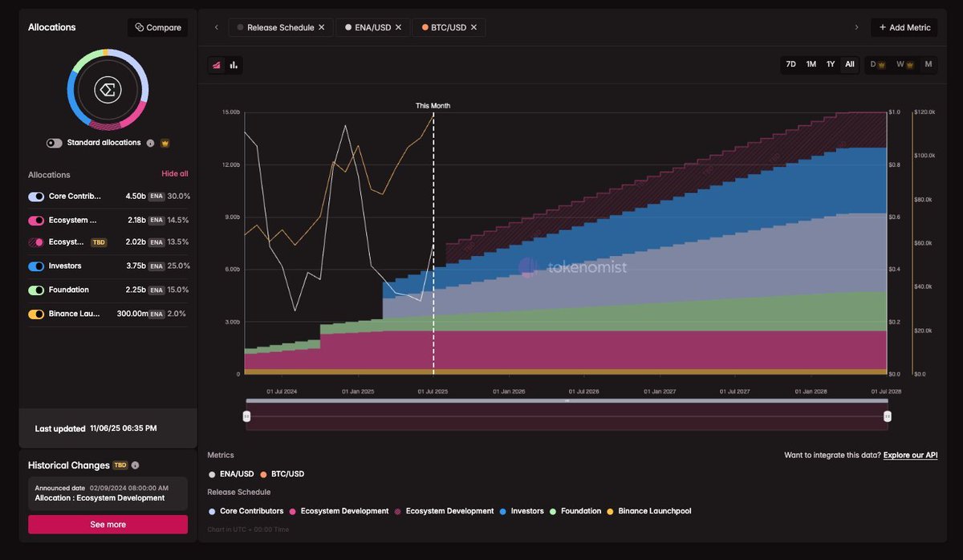Click right handle of range slider
Image resolution: width=963 pixels, height=560 pixels.
click(888, 416)
